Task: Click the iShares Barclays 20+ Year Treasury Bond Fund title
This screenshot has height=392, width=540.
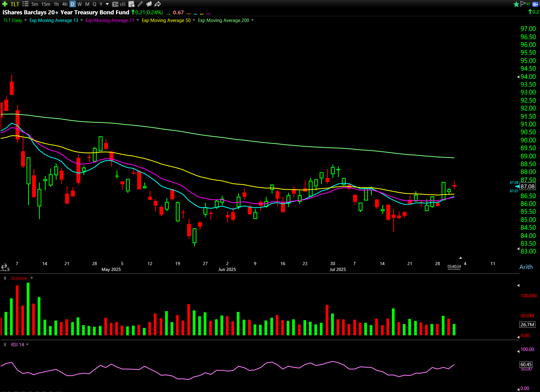Action: (x=66, y=12)
